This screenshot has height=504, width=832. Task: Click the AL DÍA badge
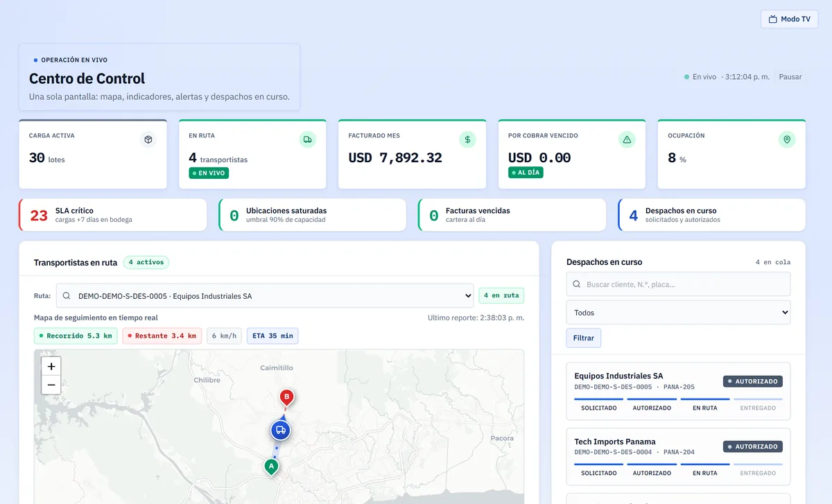pos(526,173)
